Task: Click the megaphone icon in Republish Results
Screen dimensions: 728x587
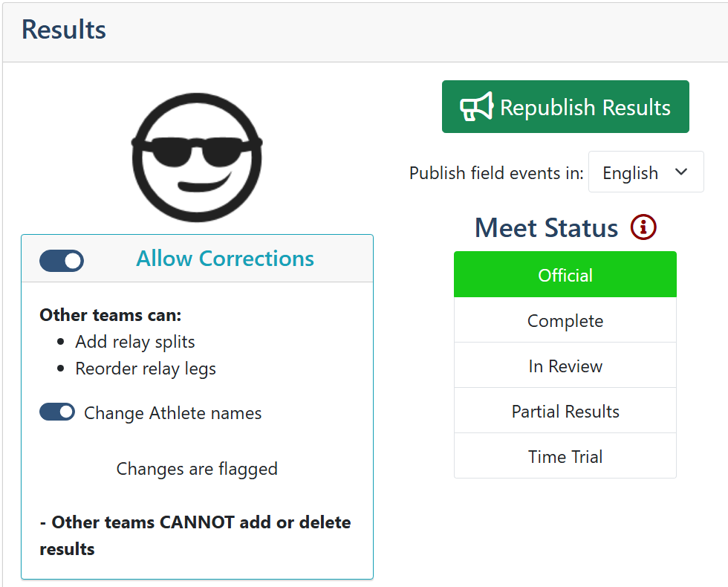Action: pos(476,107)
